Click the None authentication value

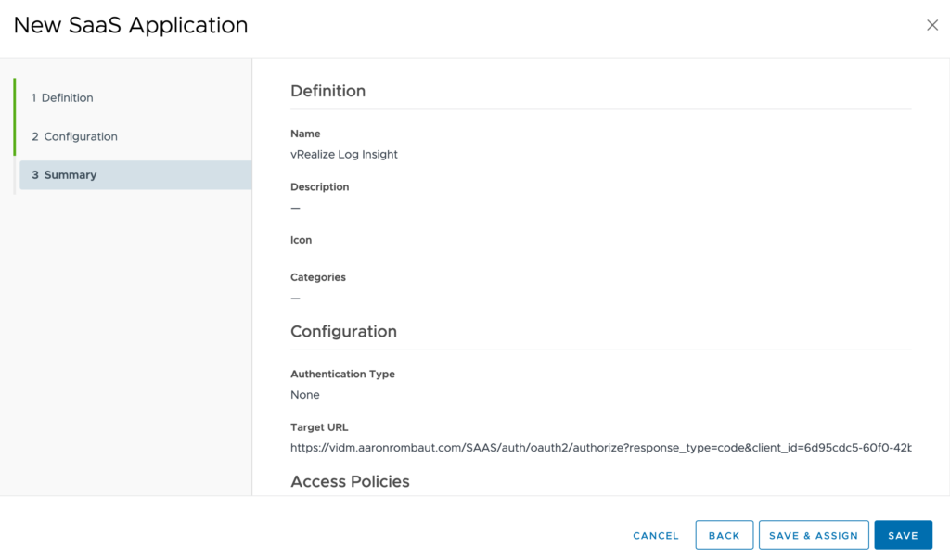[x=305, y=395]
